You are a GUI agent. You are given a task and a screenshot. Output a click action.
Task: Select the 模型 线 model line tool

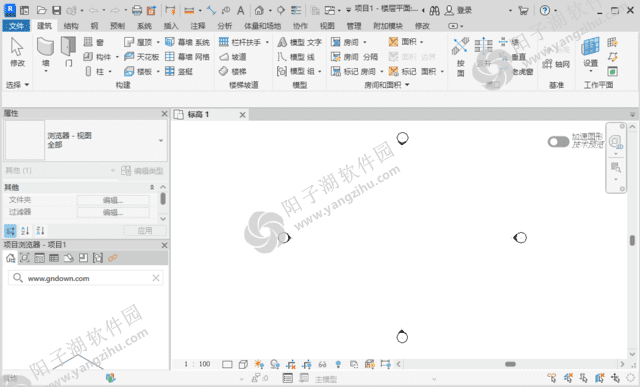pos(296,57)
